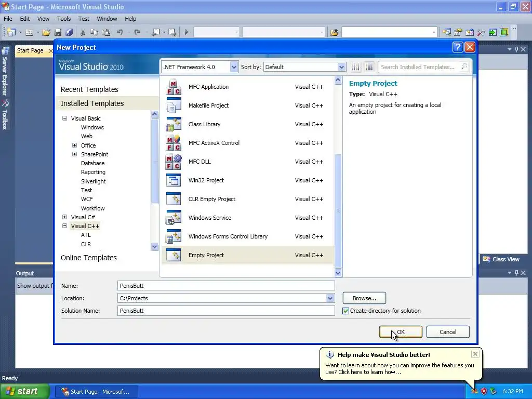Switch to small icons view in New Project
Screen dimensions: 532x399
tap(355, 67)
